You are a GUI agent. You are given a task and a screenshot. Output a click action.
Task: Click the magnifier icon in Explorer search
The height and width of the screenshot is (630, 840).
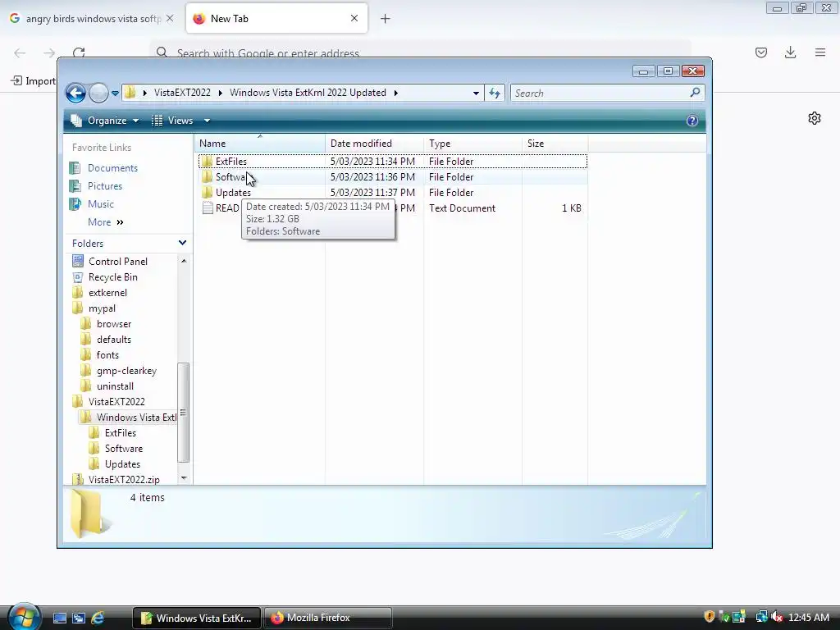pyautogui.click(x=695, y=93)
